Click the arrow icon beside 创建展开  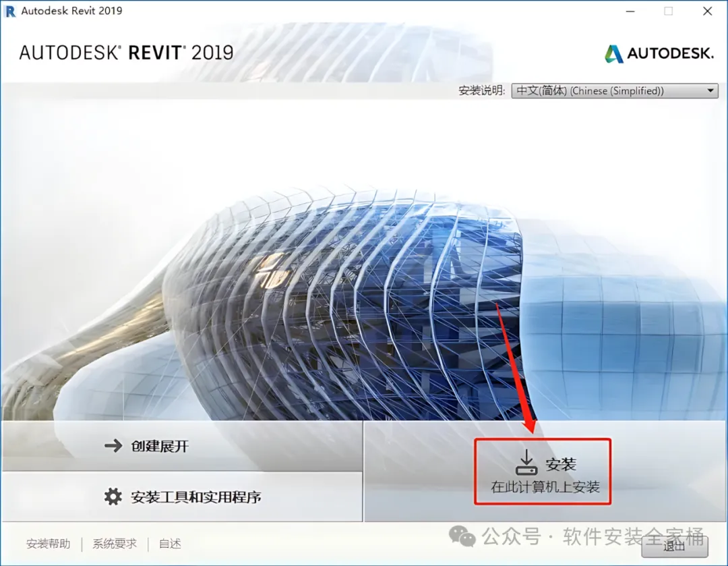pos(113,446)
